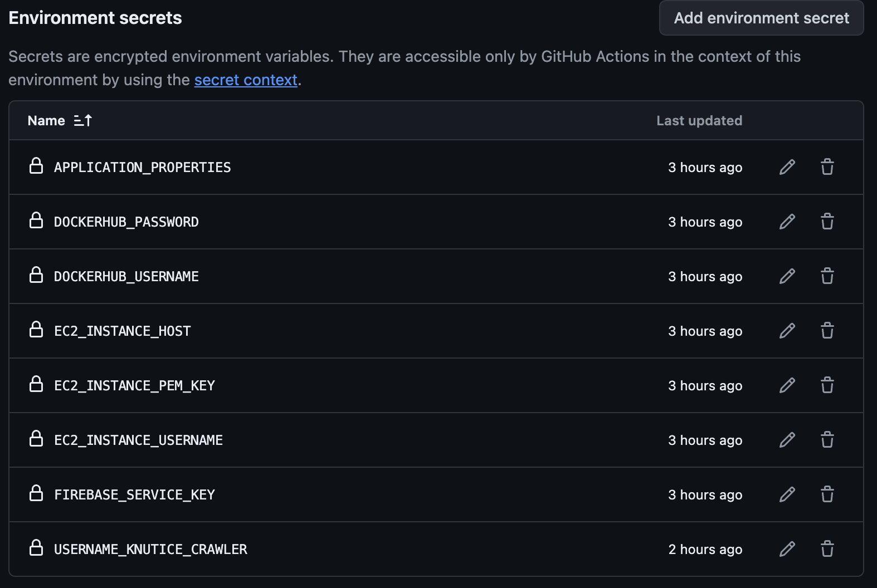Screen dimensions: 877x588
Task: Edit the USERNAME_KNUTICE_CRAWLER secret
Action: (x=787, y=549)
